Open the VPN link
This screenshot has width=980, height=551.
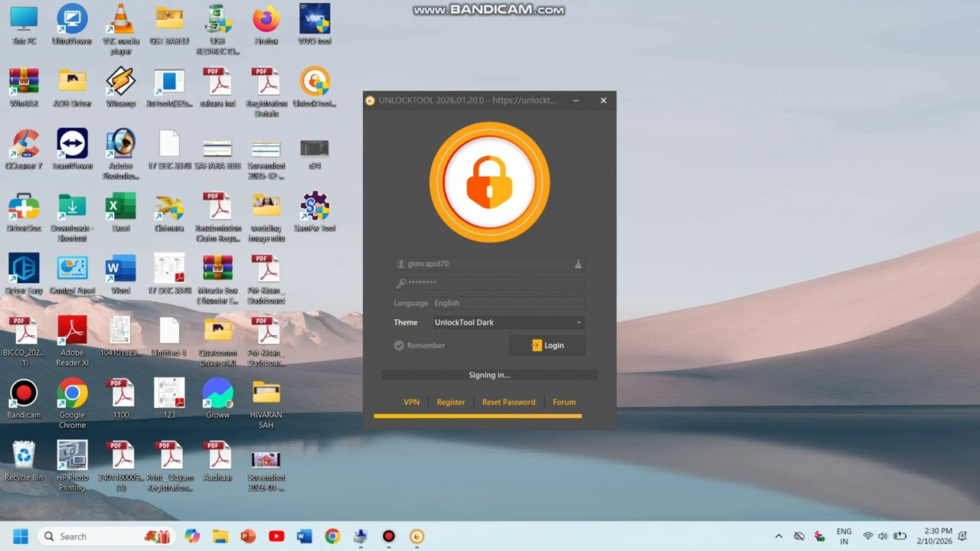(x=411, y=402)
